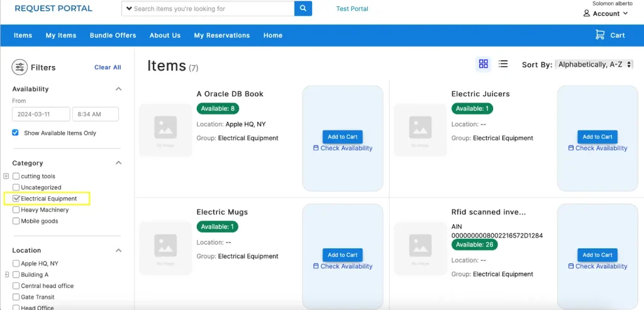Image resolution: width=644 pixels, height=310 pixels.
Task: Click the search items input field
Action: pyautogui.click(x=213, y=9)
